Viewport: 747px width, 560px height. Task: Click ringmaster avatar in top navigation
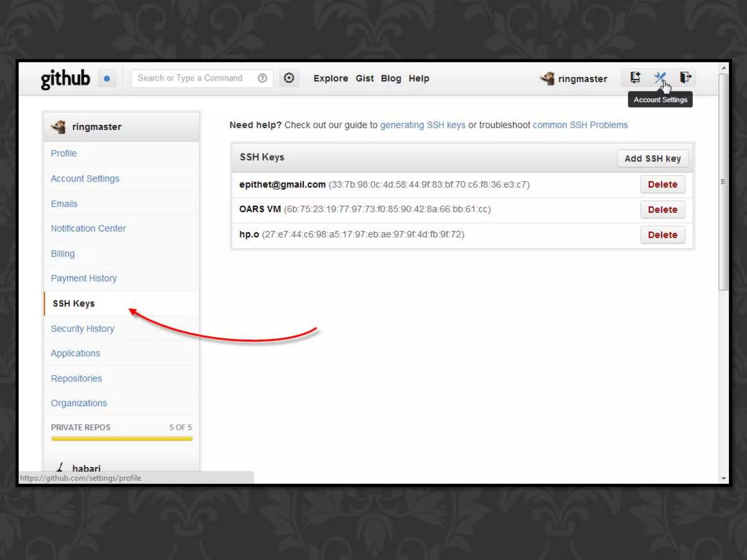547,78
